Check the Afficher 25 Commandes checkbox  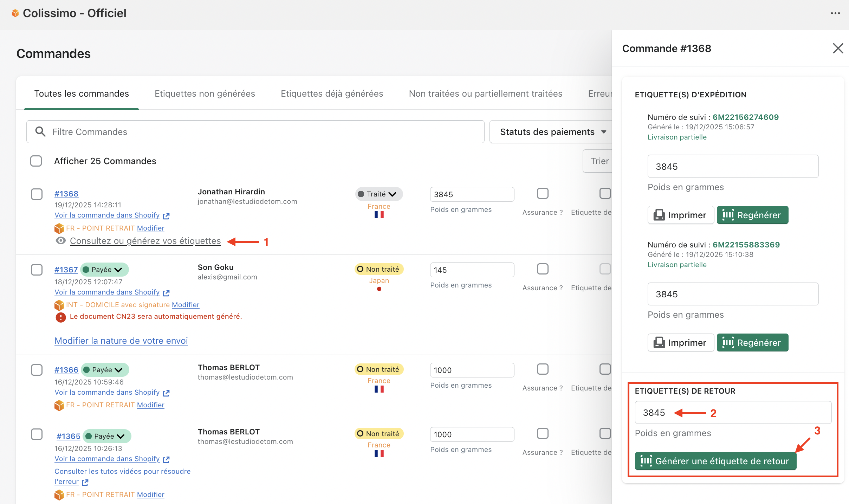[x=36, y=161]
